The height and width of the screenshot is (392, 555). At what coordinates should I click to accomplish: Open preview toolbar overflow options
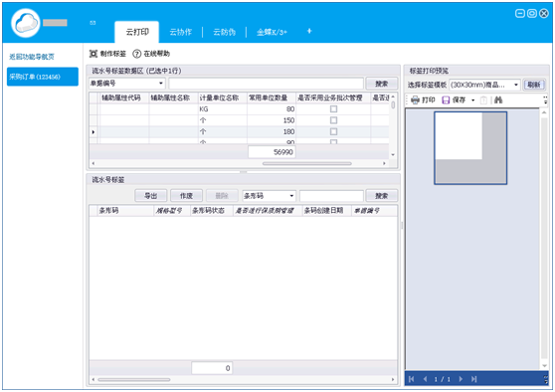(x=545, y=100)
